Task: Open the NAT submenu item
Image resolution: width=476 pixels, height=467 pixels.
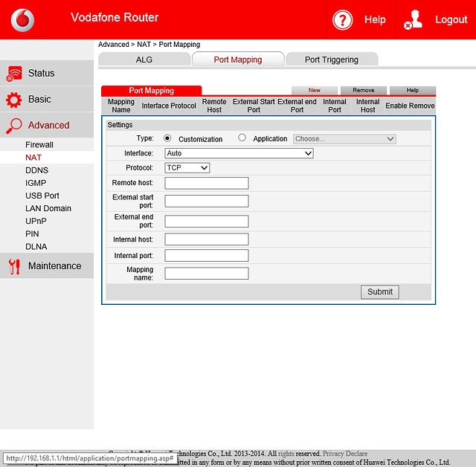Action: pos(33,158)
